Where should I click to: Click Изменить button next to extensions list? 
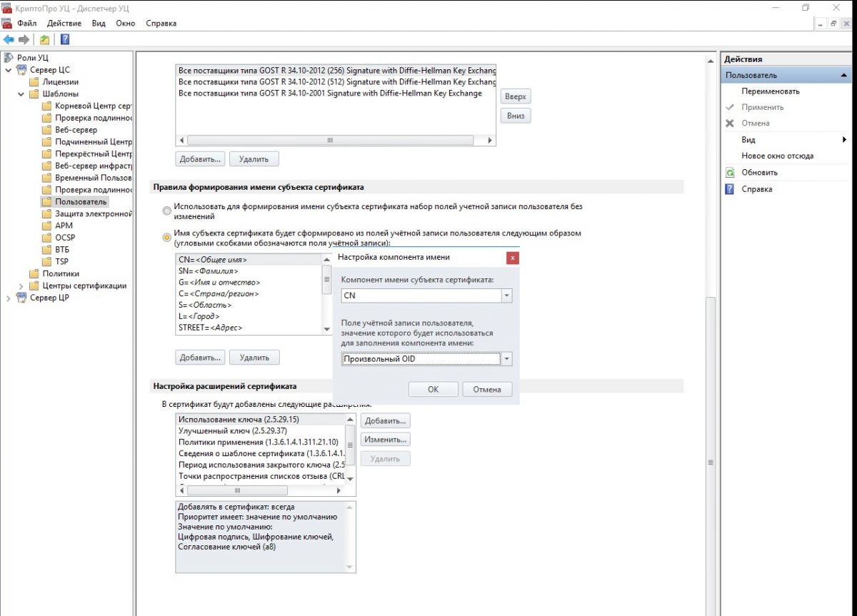pyautogui.click(x=385, y=439)
